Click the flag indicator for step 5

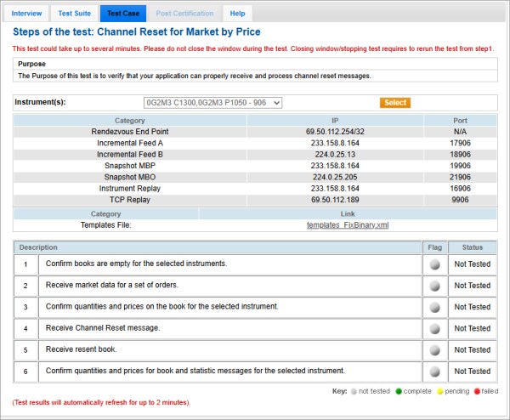coord(434,349)
